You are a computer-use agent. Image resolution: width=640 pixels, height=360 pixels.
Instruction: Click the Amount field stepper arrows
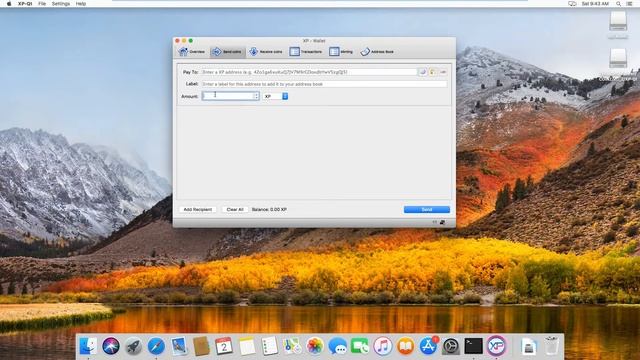(256, 96)
